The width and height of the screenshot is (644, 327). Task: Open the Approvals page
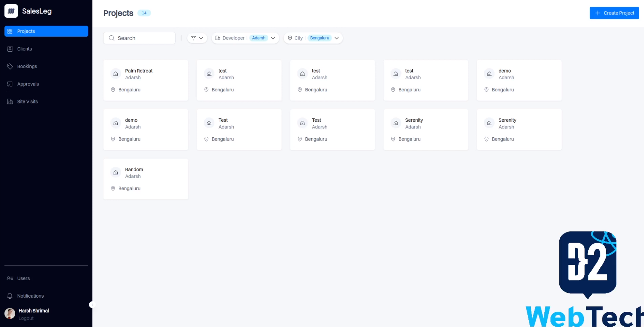28,84
